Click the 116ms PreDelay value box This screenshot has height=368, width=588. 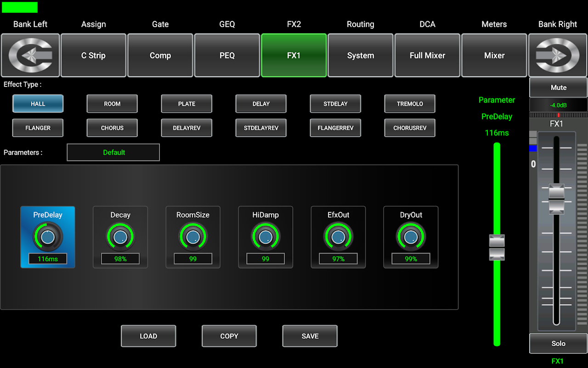48,259
